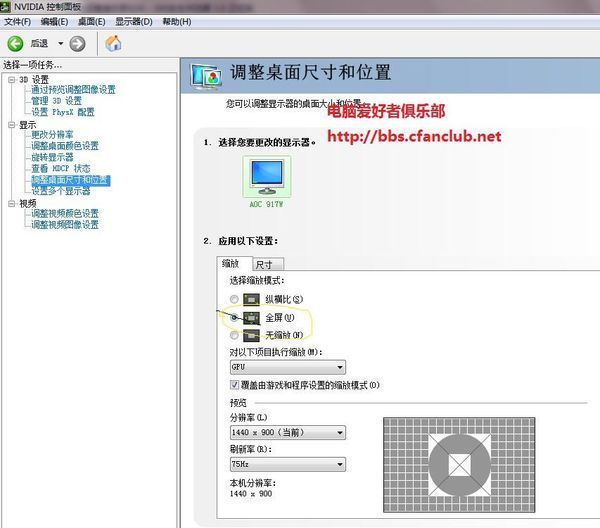Open the 帮助(H) menu
Image resolution: width=600 pixels, height=528 pixels.
[x=177, y=22]
